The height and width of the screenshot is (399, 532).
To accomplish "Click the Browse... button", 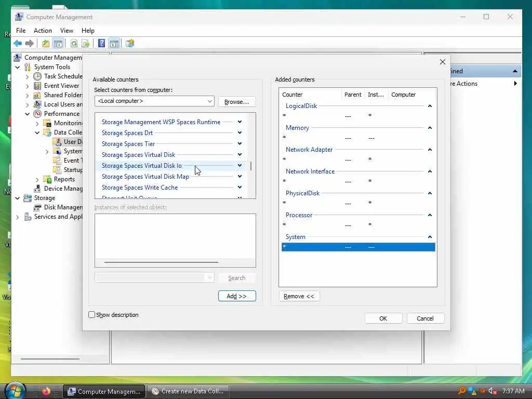I will click(237, 102).
